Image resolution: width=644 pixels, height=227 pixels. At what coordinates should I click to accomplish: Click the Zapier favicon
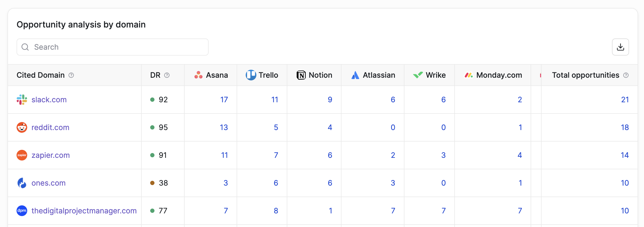click(x=22, y=155)
